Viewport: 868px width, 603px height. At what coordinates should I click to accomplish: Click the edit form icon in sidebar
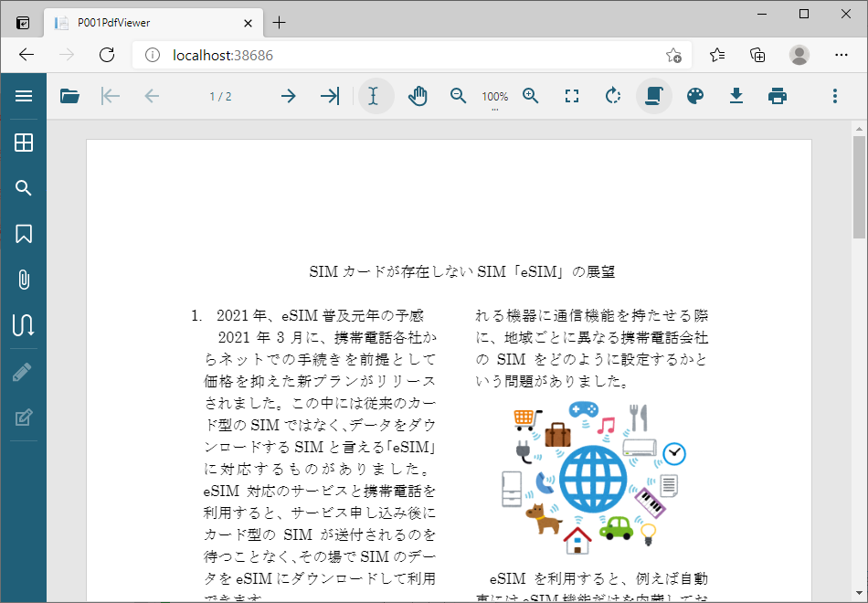pos(23,418)
